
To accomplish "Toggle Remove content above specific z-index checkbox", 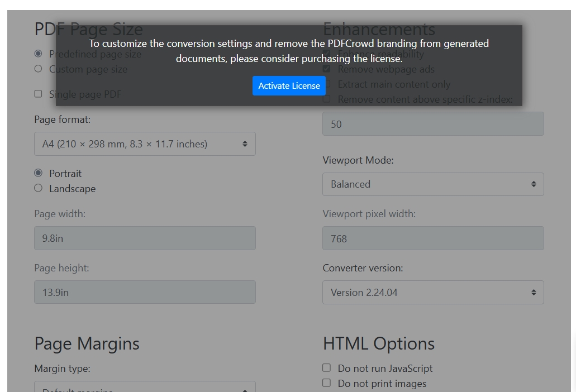I will 327,99.
